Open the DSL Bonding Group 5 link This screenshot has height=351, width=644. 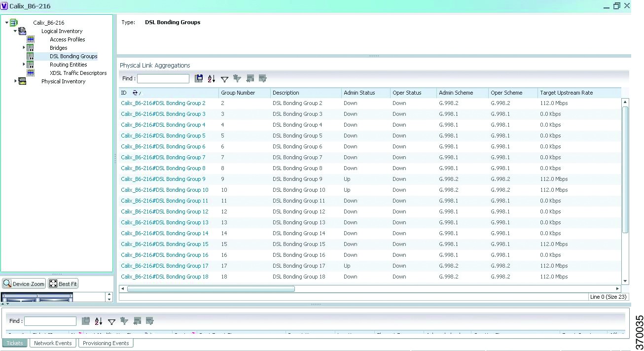(163, 136)
